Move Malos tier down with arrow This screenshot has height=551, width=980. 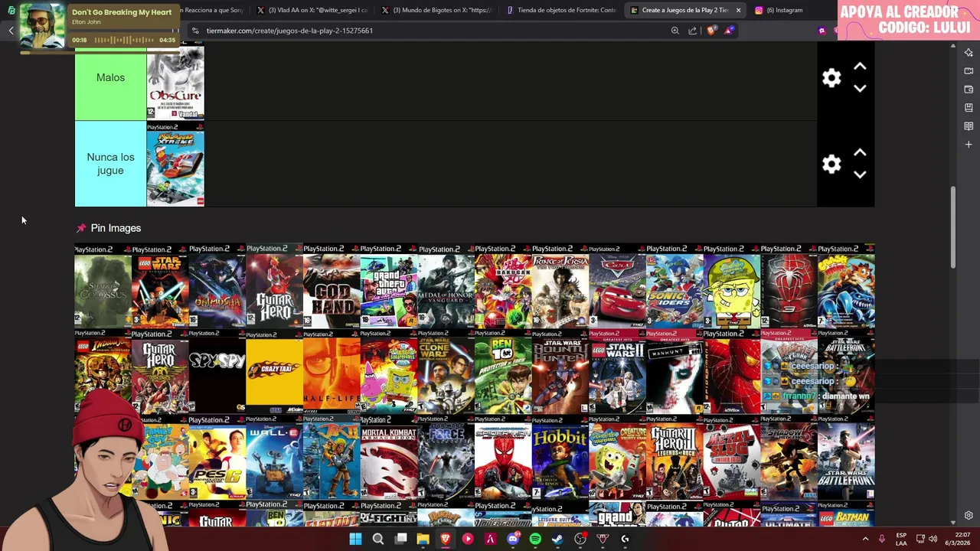click(x=860, y=88)
